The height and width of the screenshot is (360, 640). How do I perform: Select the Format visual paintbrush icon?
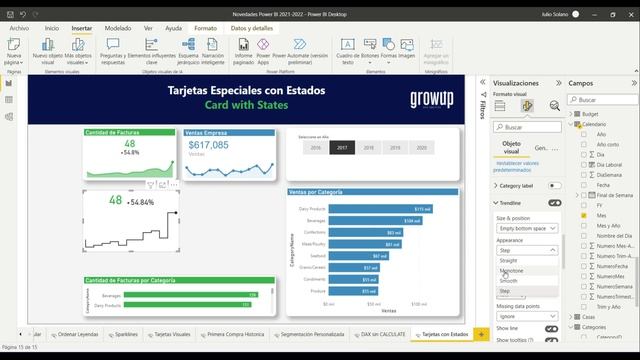[x=527, y=106]
